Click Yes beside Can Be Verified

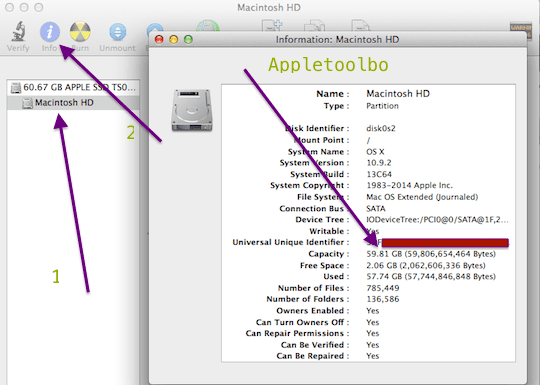pos(373,345)
